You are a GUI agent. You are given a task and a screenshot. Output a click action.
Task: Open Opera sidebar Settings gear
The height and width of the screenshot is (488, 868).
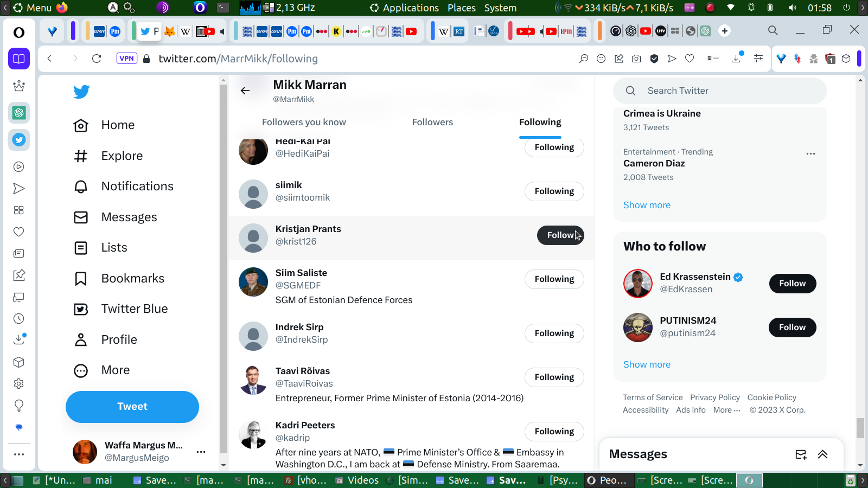pyautogui.click(x=19, y=384)
